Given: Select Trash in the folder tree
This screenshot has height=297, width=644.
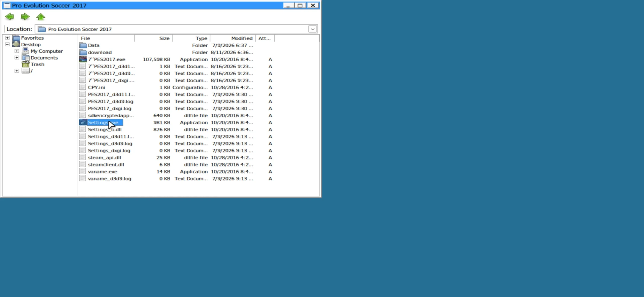Looking at the screenshot, I should [37, 64].
